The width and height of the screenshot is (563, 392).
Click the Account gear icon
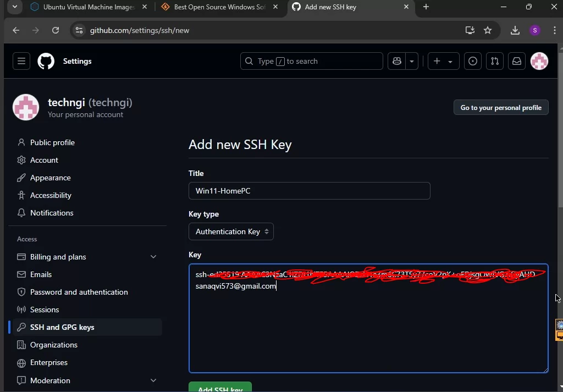click(21, 160)
